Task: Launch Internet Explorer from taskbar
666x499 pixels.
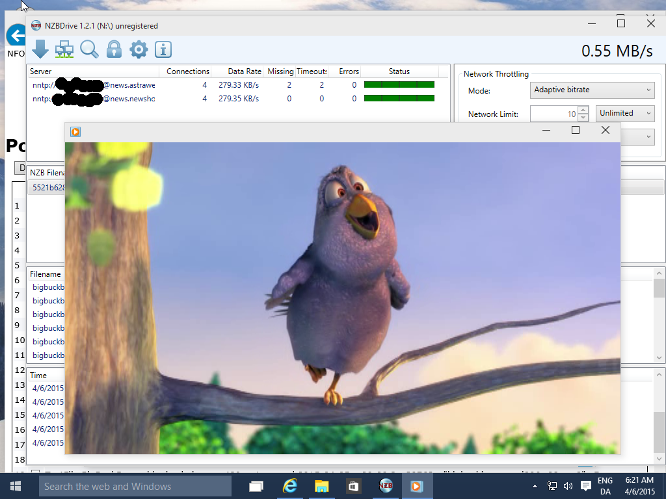Action: 290,486
